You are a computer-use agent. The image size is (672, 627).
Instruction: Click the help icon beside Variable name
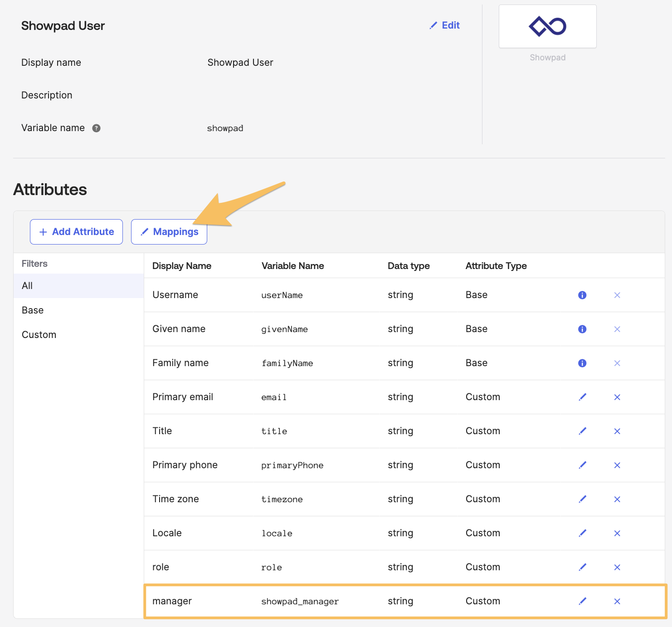(96, 128)
